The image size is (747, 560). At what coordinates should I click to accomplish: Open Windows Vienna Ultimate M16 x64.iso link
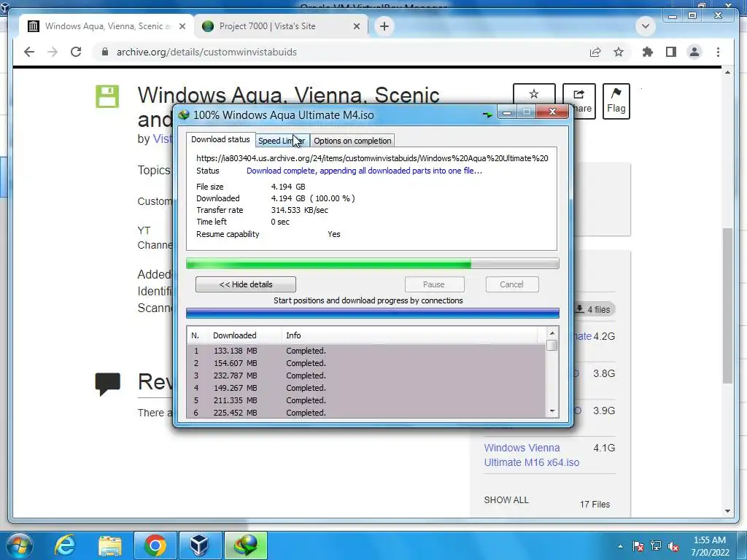coord(531,455)
